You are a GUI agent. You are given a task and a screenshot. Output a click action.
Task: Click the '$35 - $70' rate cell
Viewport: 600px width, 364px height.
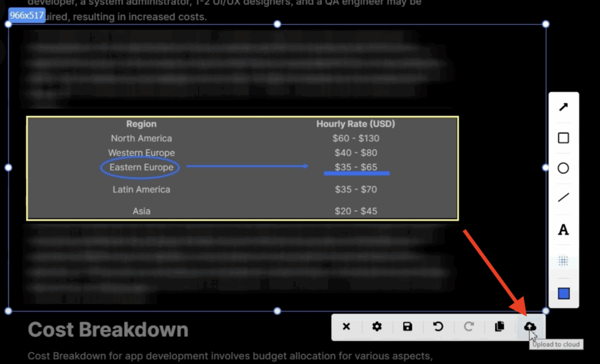point(356,189)
